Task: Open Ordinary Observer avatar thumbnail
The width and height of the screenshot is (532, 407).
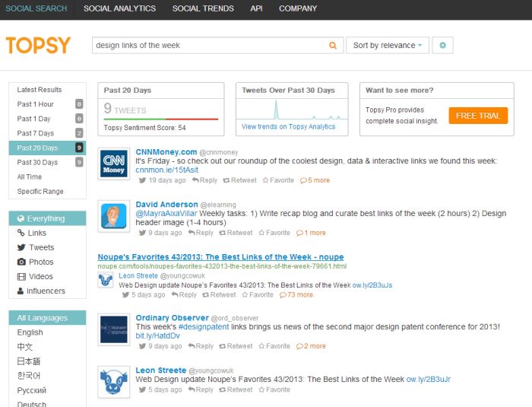Action: tap(114, 329)
